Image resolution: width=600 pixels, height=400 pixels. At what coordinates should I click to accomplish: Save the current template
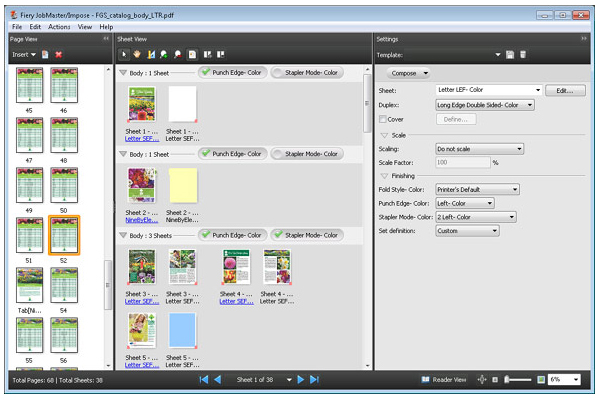[509, 53]
